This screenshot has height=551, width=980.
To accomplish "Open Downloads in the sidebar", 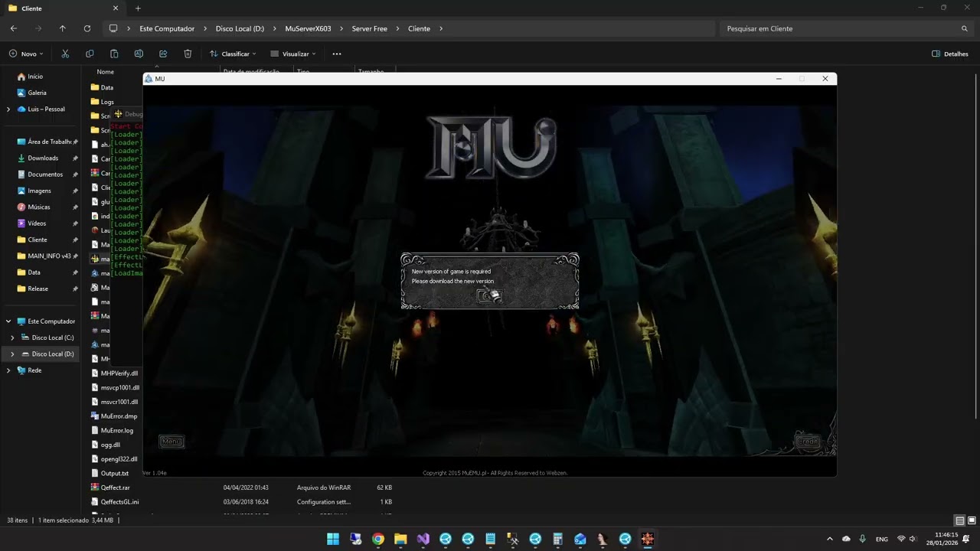I will 43,158.
